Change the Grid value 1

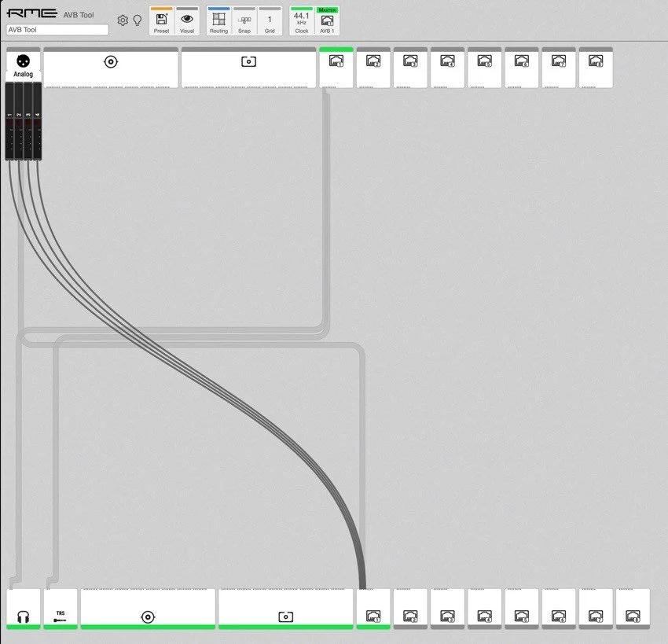[x=270, y=21]
